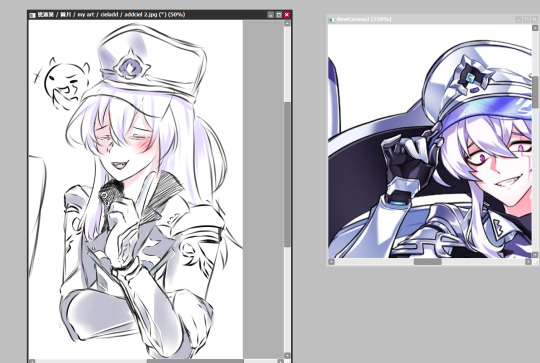Maximize the NewCanvas3 canvas window
The width and height of the screenshot is (540, 363).
(x=527, y=19)
